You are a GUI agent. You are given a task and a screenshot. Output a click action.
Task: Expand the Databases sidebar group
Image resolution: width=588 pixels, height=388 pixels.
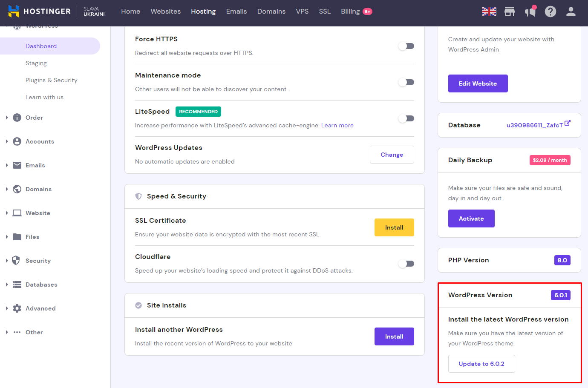tap(41, 285)
